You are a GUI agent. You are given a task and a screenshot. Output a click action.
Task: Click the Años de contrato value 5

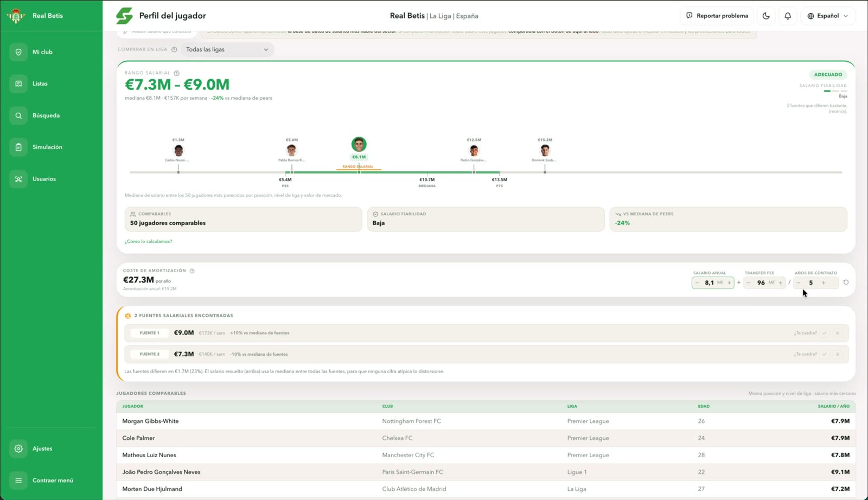tap(811, 283)
